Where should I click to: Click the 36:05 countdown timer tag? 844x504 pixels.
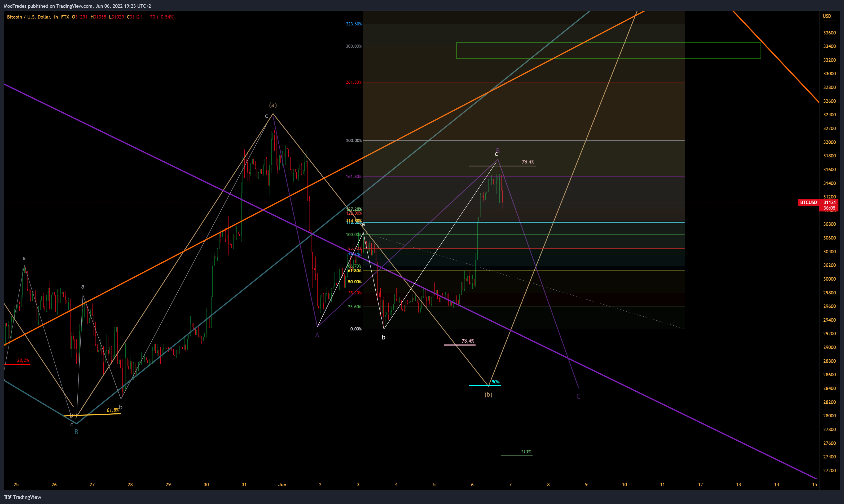(829, 208)
